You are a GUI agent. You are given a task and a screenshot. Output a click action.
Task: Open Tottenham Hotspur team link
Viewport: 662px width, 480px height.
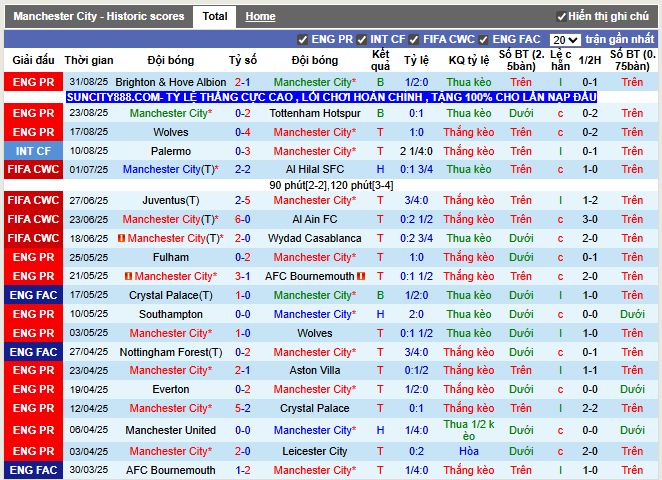tap(315, 113)
